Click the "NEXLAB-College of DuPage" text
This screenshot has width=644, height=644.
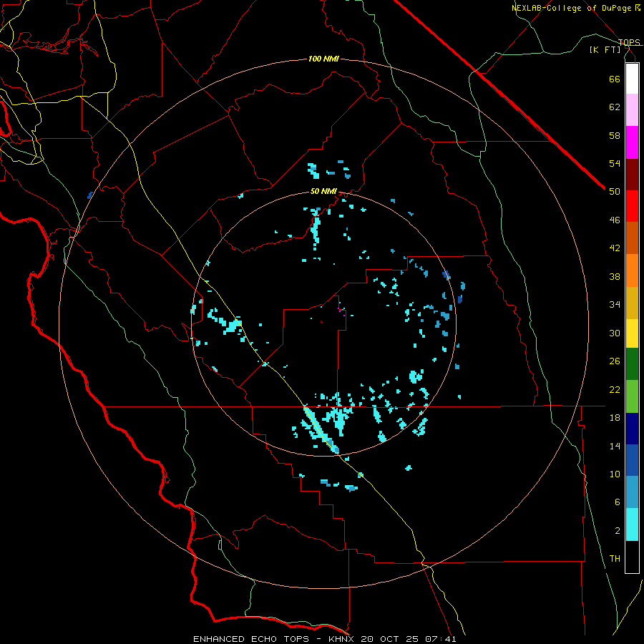click(x=571, y=8)
